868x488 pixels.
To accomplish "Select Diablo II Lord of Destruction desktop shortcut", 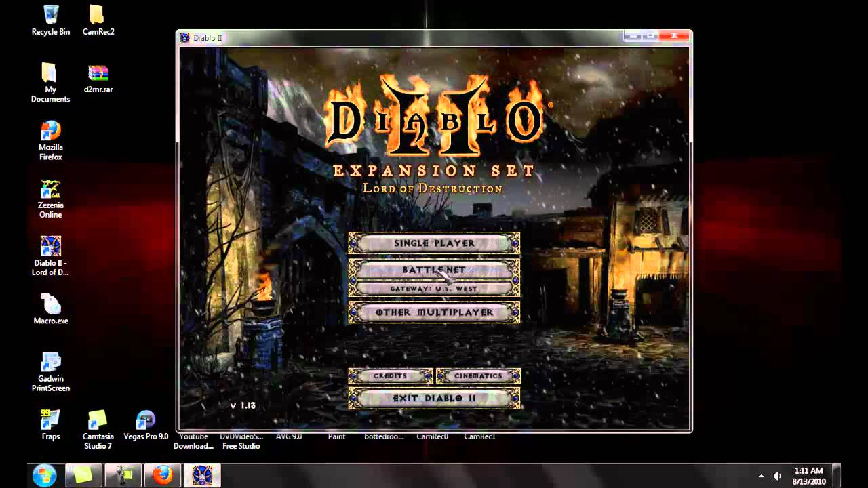I will point(50,256).
